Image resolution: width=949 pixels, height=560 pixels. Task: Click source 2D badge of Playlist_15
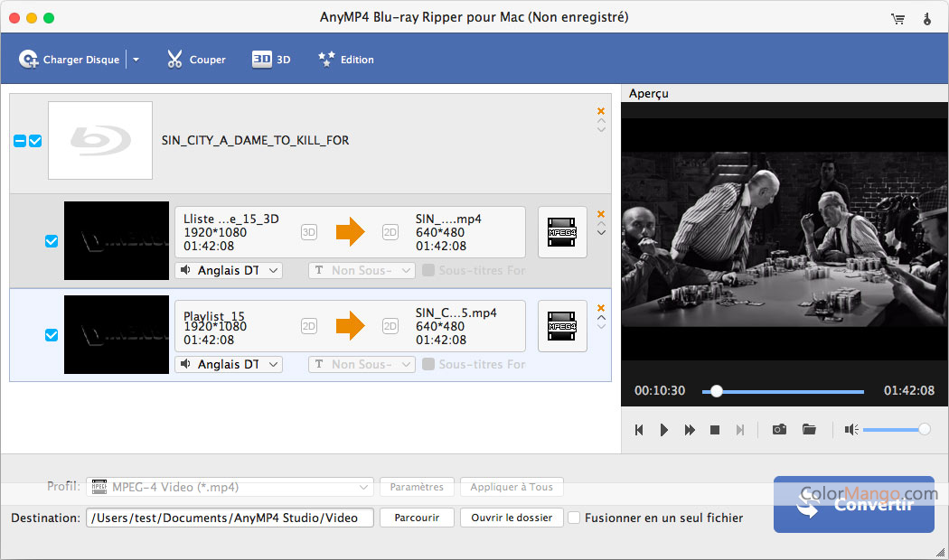[309, 326]
